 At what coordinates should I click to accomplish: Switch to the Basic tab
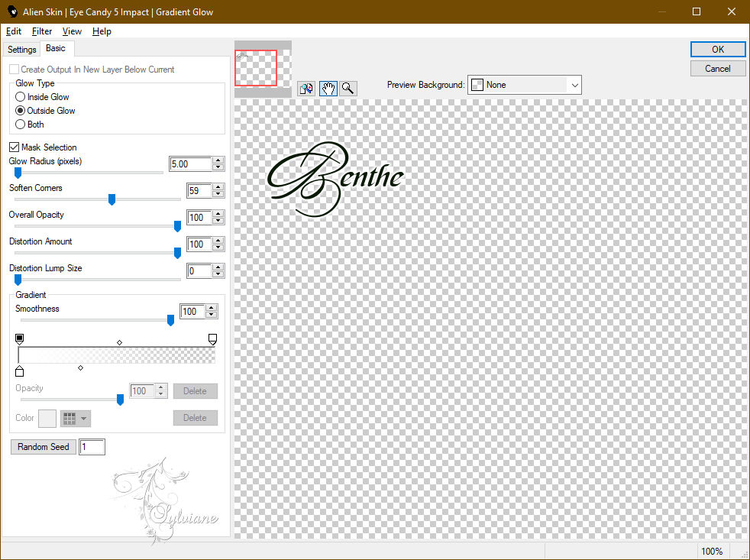(x=56, y=48)
